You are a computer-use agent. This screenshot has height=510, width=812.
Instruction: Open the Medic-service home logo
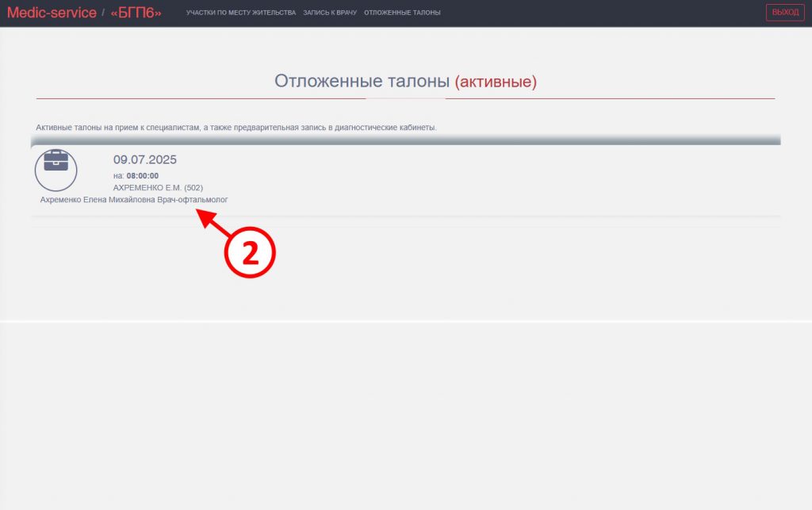click(52, 13)
